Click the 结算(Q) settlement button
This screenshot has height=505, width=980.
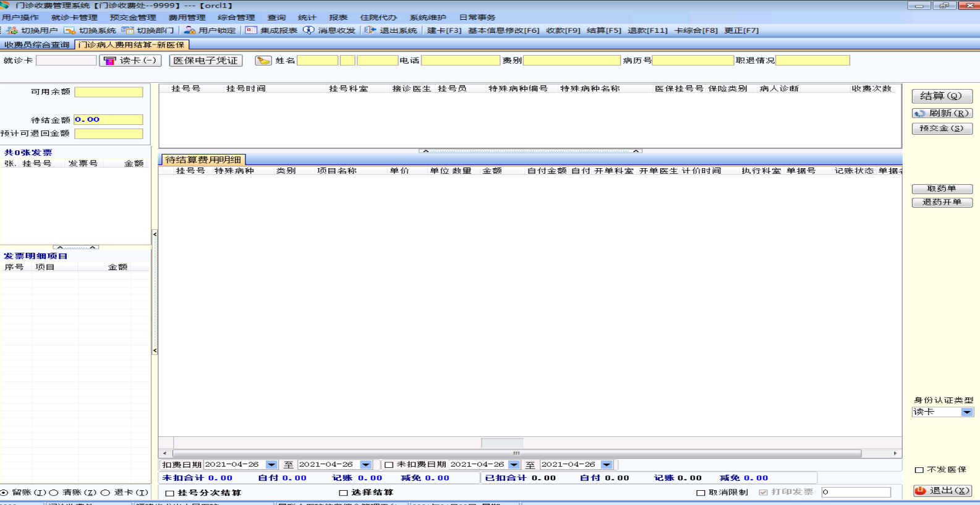point(942,96)
